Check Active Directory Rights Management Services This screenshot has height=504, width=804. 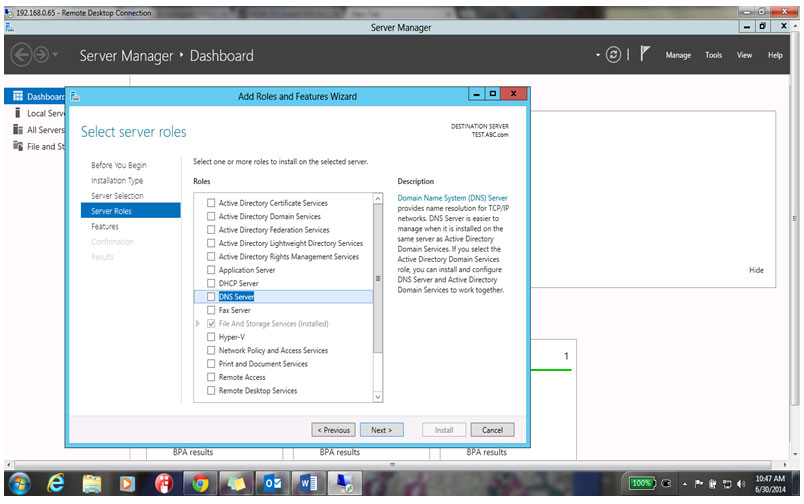click(x=211, y=256)
